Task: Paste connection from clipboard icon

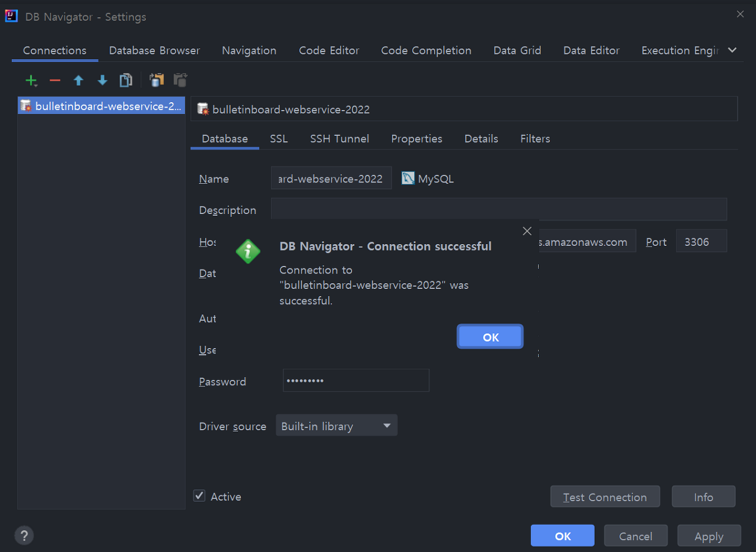Action: [x=180, y=80]
